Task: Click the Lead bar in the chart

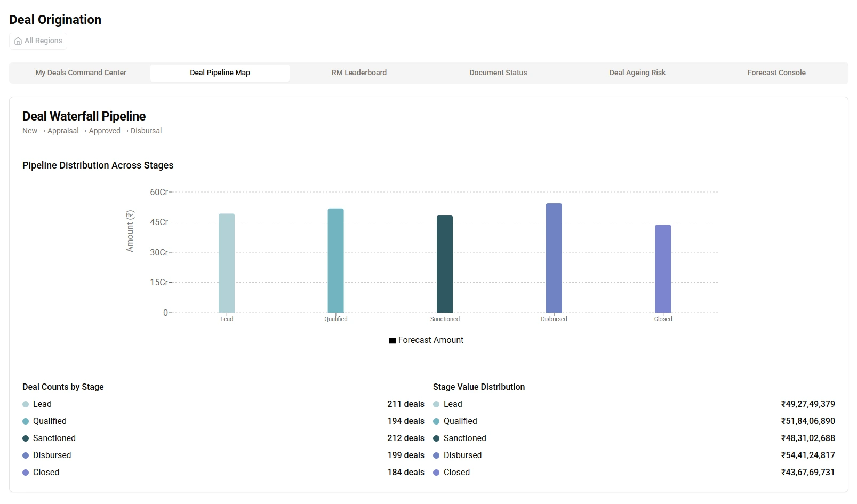Action: (227, 263)
